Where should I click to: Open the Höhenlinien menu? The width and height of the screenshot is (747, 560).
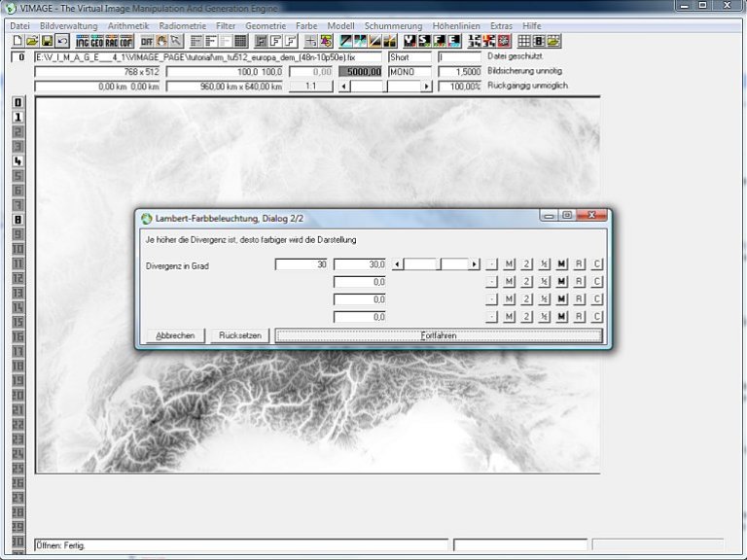point(457,25)
